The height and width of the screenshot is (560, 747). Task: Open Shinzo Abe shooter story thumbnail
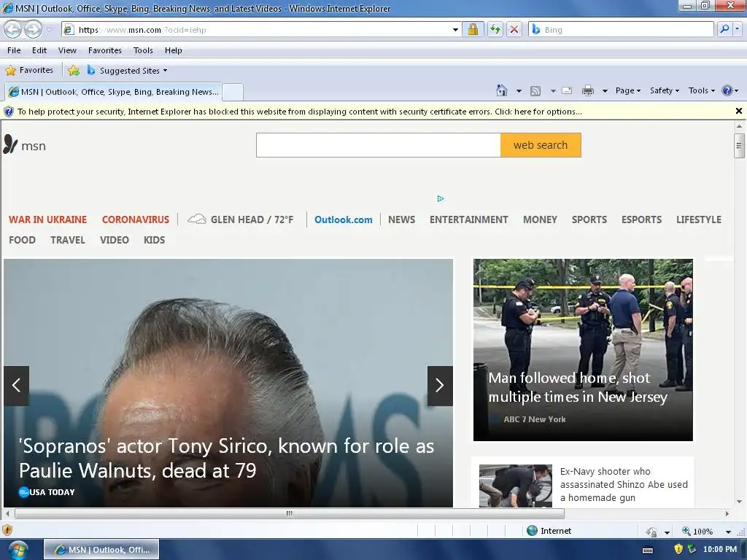pos(516,485)
